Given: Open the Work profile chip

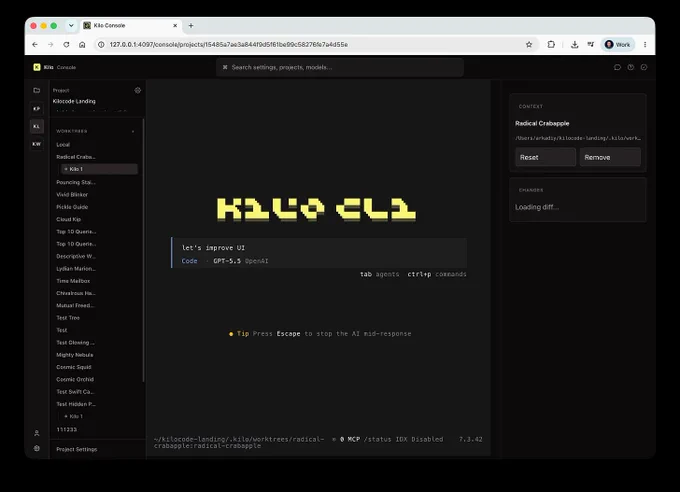Looking at the screenshot, I should point(618,44).
